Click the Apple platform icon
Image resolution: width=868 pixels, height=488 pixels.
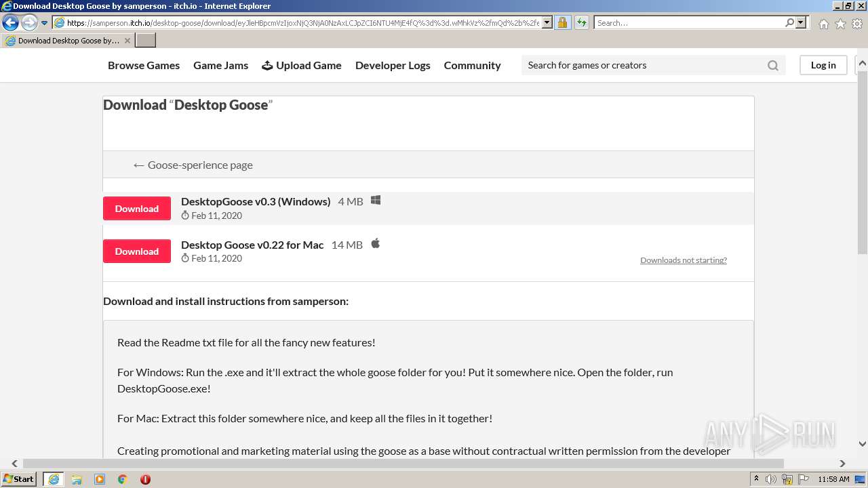point(376,243)
